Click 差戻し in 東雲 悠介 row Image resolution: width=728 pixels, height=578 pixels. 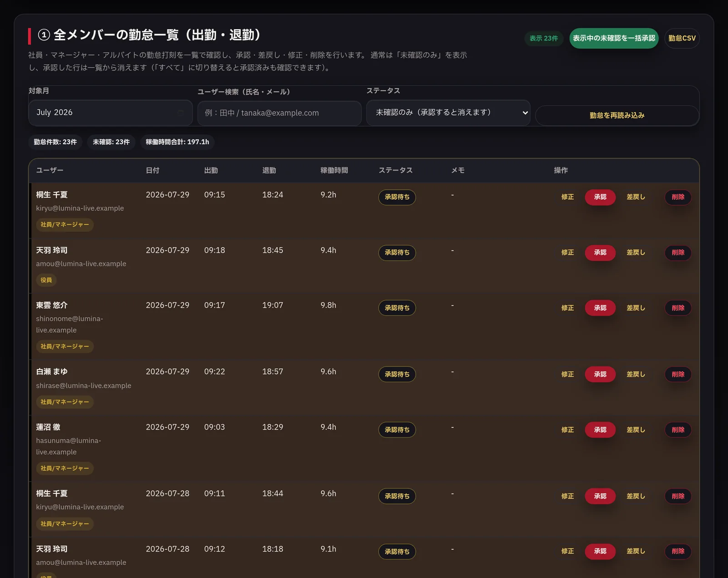[x=636, y=308]
